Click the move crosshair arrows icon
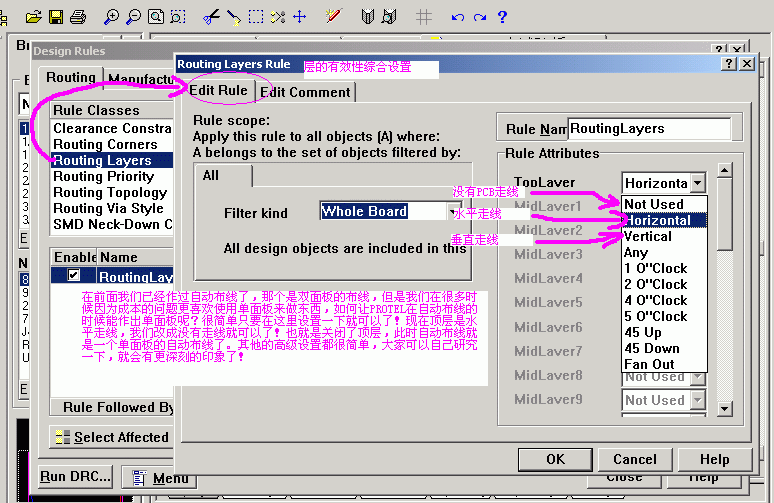Viewport: 774px width, 503px height. tap(299, 17)
